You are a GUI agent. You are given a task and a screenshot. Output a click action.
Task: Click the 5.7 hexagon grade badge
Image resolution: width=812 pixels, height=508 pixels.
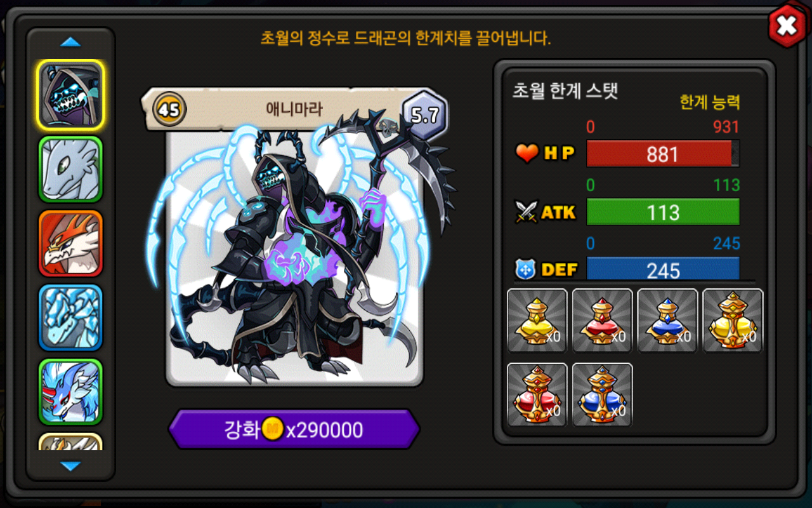425,114
